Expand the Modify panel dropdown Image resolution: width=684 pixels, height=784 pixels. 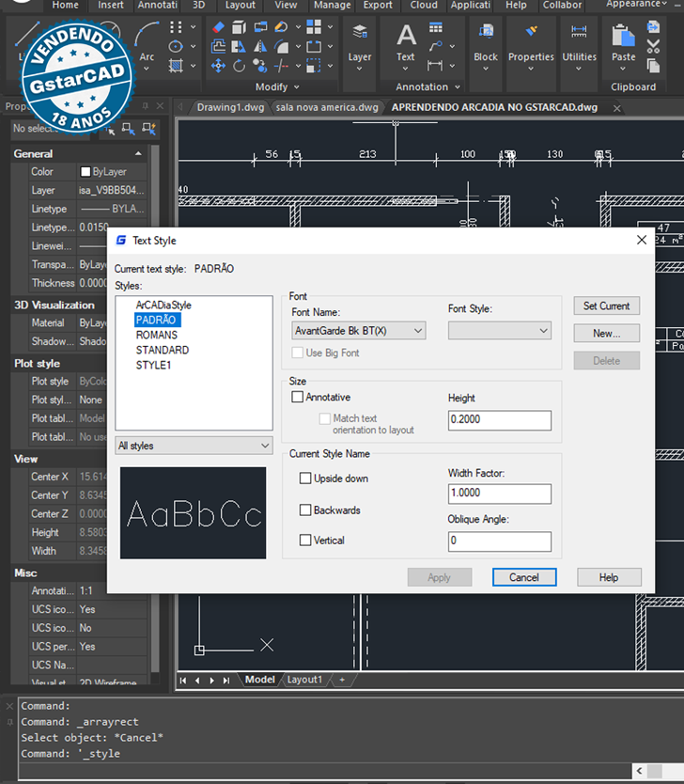tap(297, 87)
